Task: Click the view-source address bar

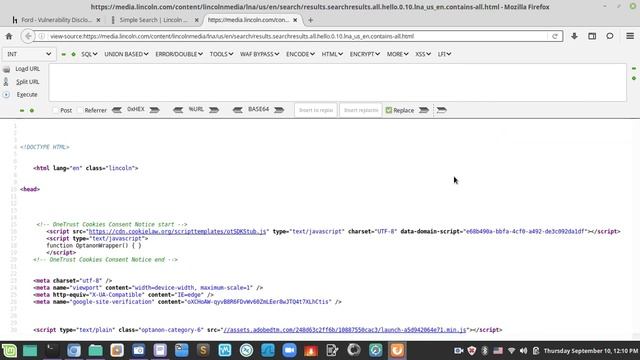Action: 298,36
